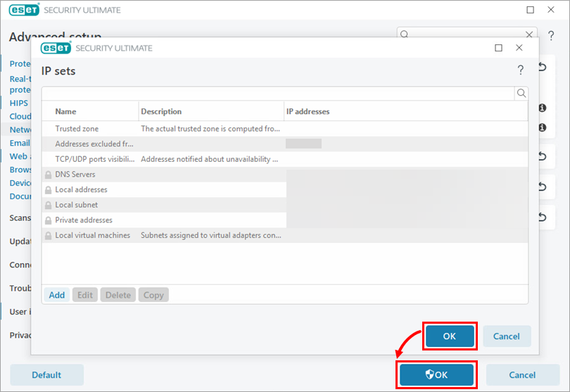Image resolution: width=570 pixels, height=392 pixels.
Task: Click the shield OK button in Advanced setup
Action: (x=436, y=375)
